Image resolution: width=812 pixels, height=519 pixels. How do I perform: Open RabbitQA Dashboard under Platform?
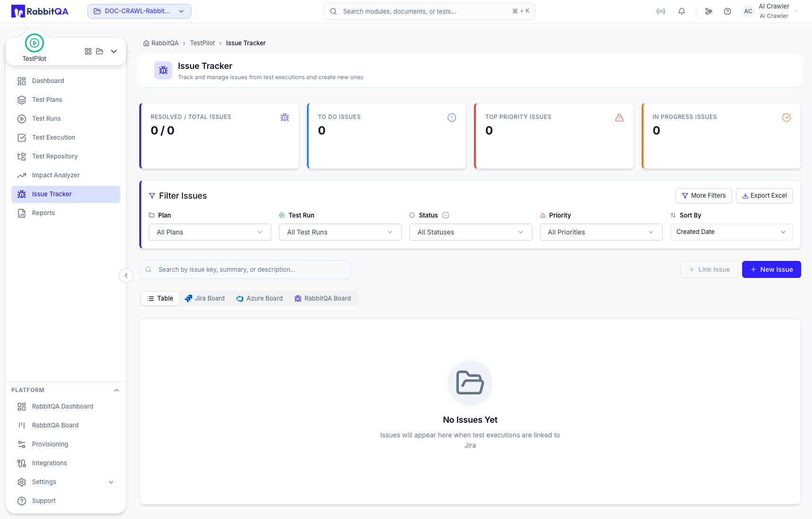tap(66, 406)
